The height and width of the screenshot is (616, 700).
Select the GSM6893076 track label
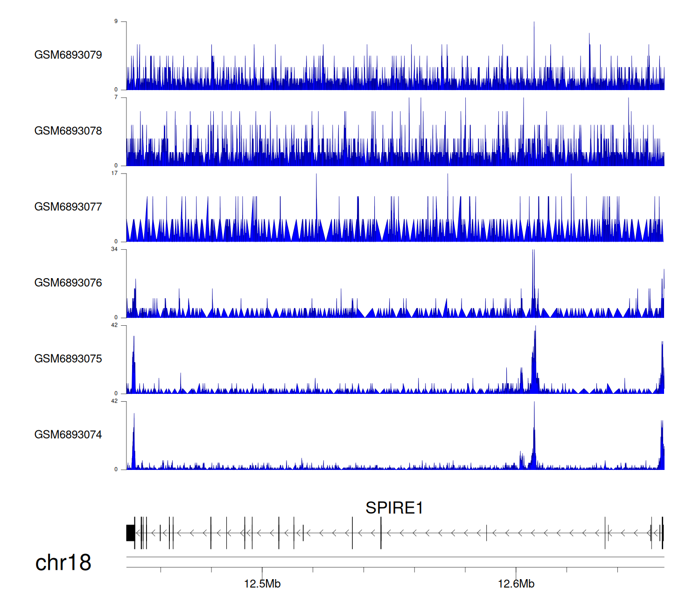tap(68, 283)
